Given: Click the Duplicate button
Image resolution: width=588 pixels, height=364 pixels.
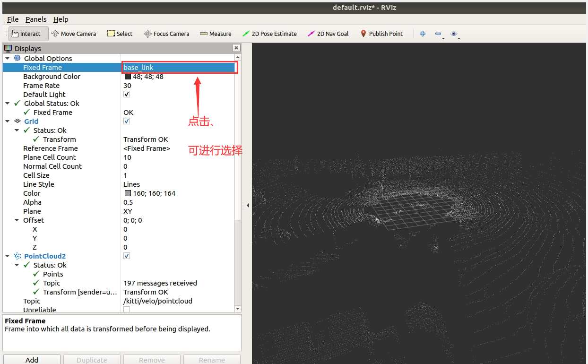Looking at the screenshot, I should point(92,359).
